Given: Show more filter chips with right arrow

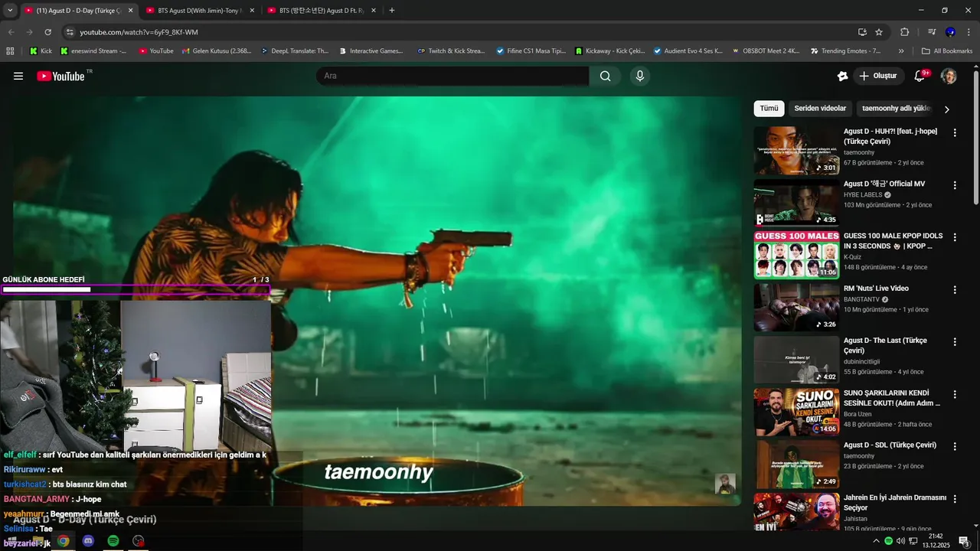Looking at the screenshot, I should (x=946, y=109).
